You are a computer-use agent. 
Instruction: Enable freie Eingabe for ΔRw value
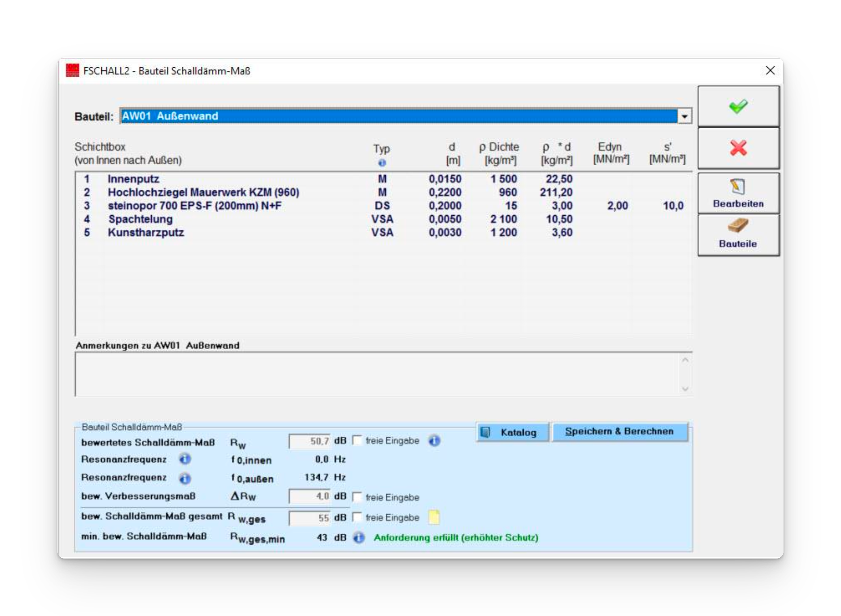[x=357, y=497]
